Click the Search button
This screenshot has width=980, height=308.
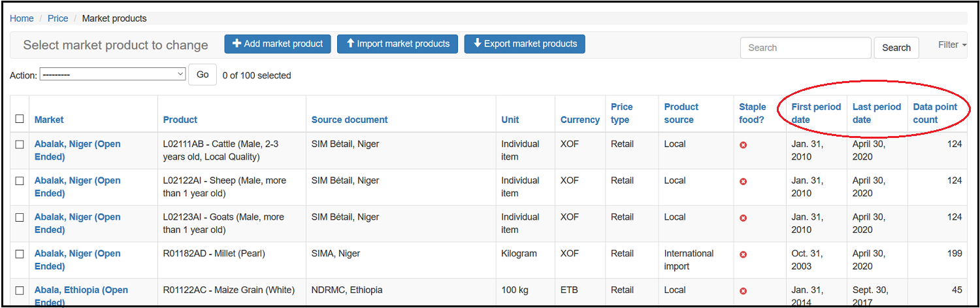[896, 48]
